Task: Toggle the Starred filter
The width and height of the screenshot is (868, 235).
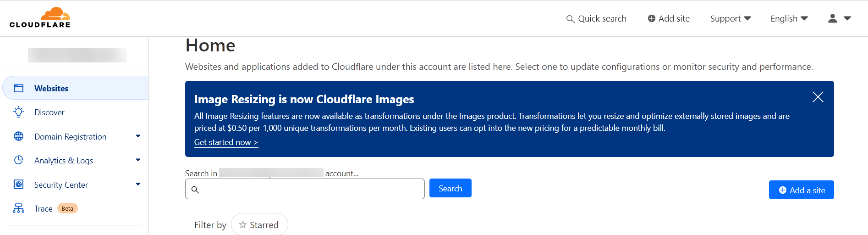Action: click(259, 225)
